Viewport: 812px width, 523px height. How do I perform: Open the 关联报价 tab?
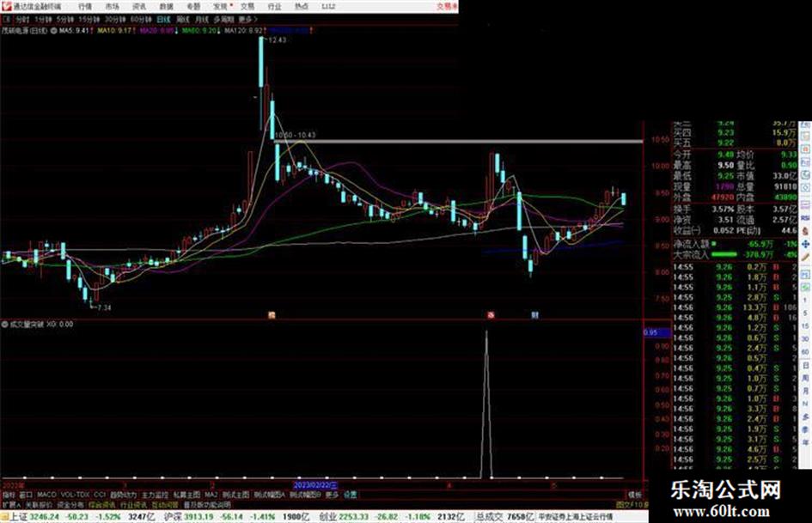39,504
